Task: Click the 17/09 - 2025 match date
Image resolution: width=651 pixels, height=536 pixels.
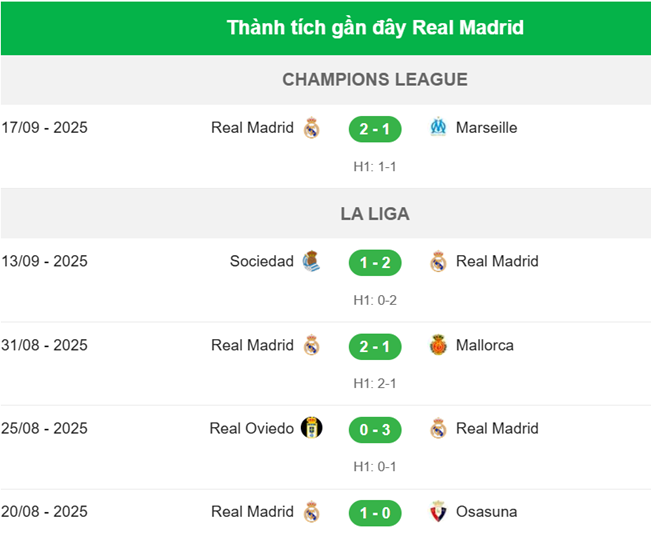Action: tap(45, 128)
